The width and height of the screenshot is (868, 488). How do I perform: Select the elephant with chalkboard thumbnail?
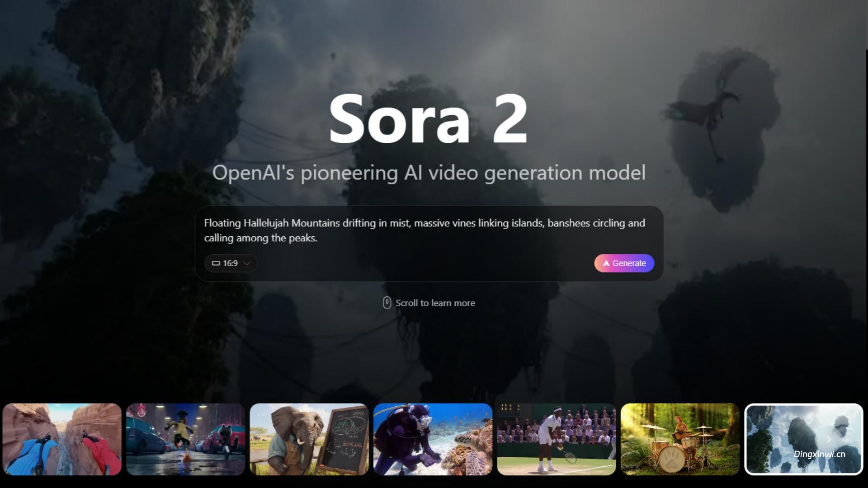pyautogui.click(x=309, y=439)
